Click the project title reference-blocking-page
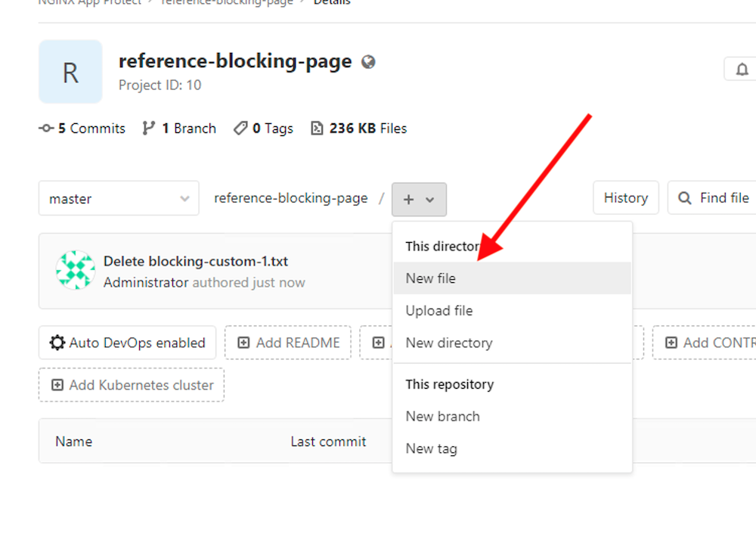 [235, 61]
